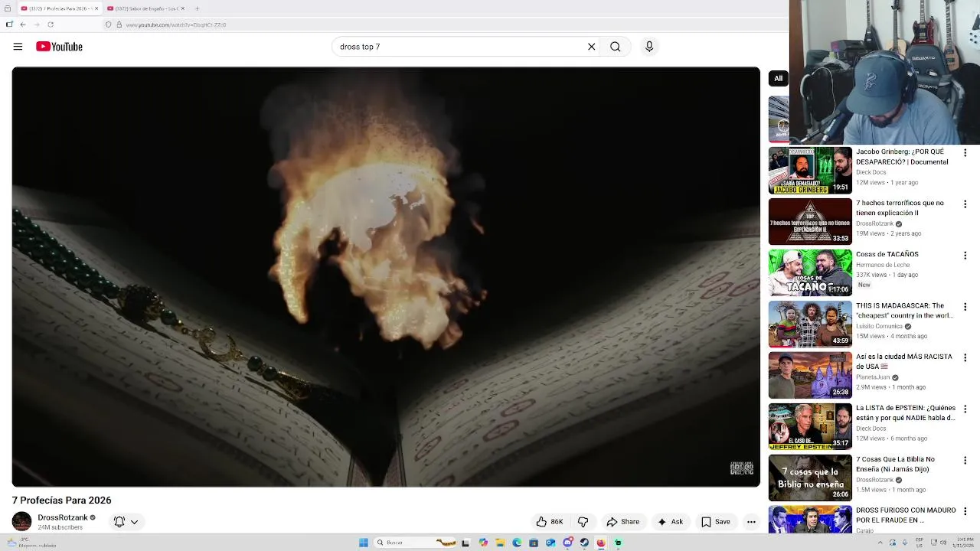Click PlanetaJuan channel name
Image resolution: width=980 pixels, height=551 pixels.
click(x=873, y=377)
